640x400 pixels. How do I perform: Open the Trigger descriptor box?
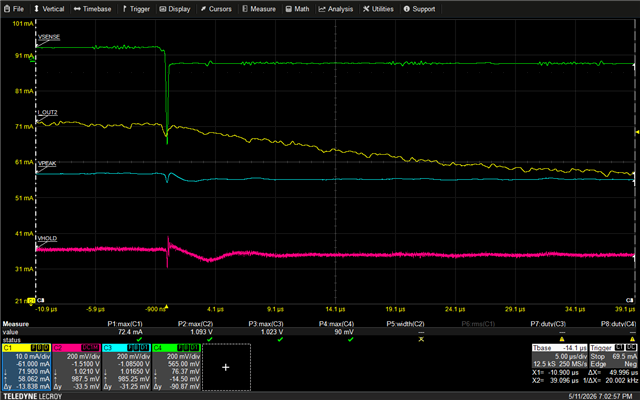point(613,356)
